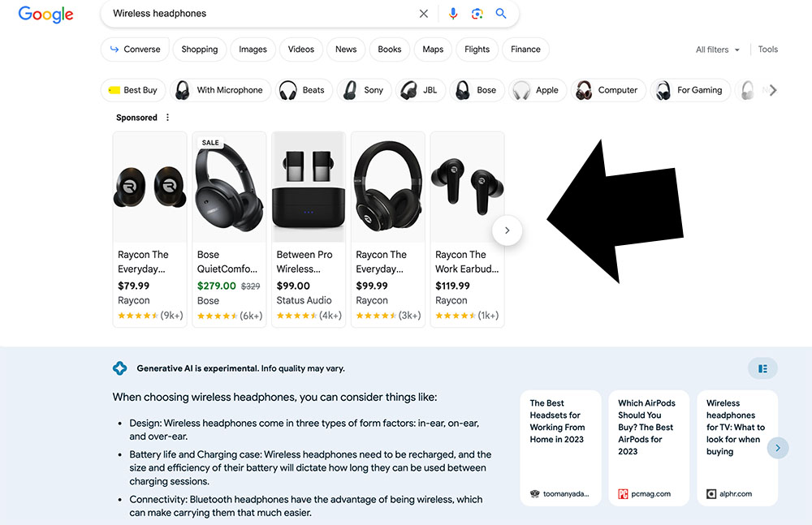Image resolution: width=812 pixels, height=525 pixels.
Task: Clear the search box text
Action: point(424,14)
